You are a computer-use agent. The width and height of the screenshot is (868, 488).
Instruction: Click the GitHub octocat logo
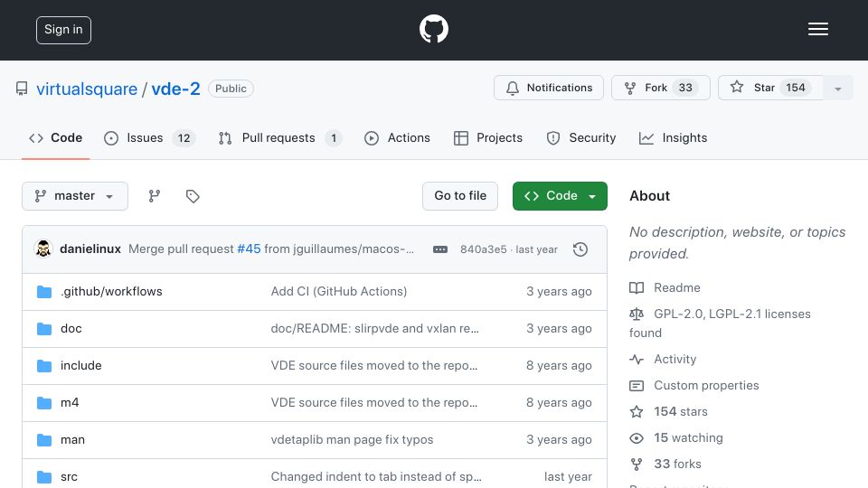click(x=433, y=29)
